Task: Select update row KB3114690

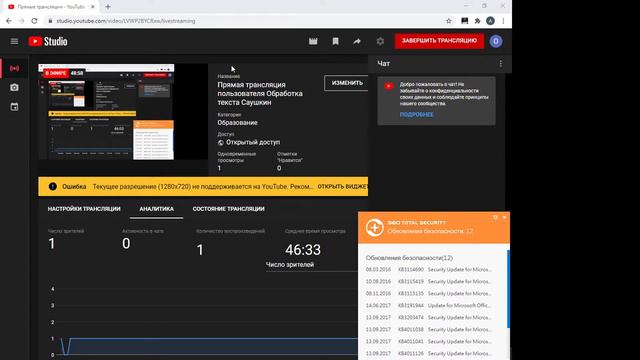Action: (429, 269)
